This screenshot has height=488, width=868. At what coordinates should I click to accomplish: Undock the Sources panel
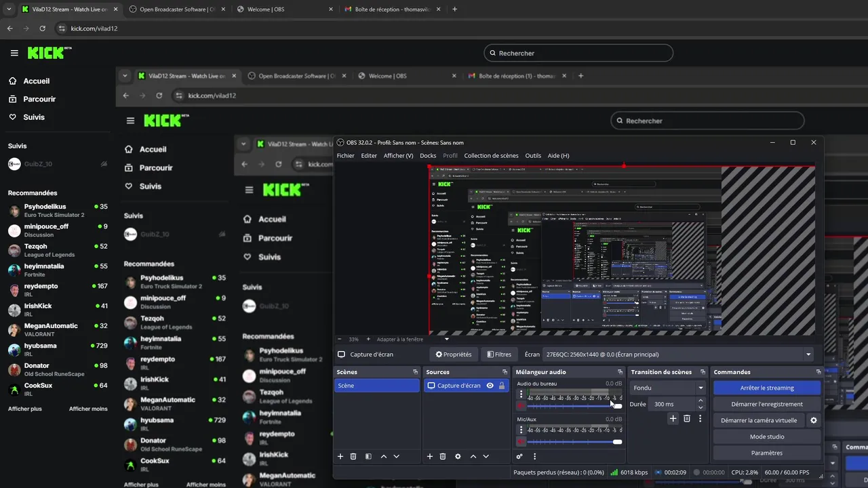(505, 372)
